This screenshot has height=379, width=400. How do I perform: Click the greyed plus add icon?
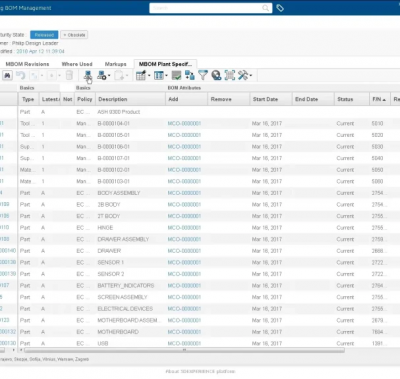tap(52, 76)
